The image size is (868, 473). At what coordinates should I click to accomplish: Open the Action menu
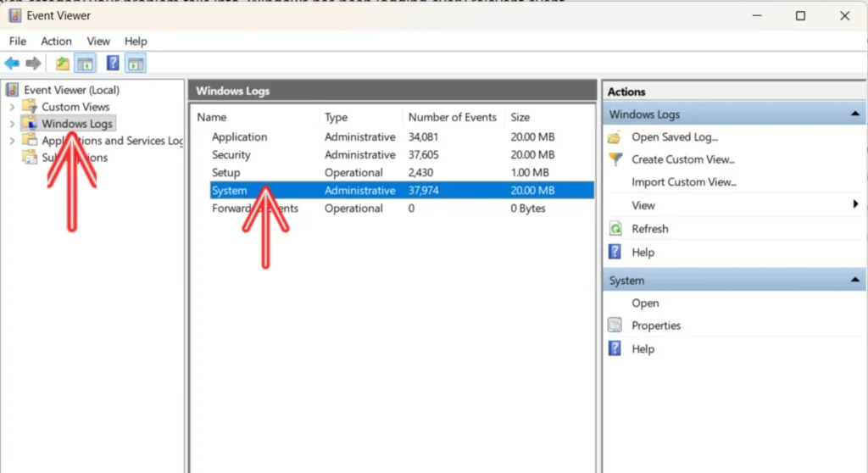point(56,42)
